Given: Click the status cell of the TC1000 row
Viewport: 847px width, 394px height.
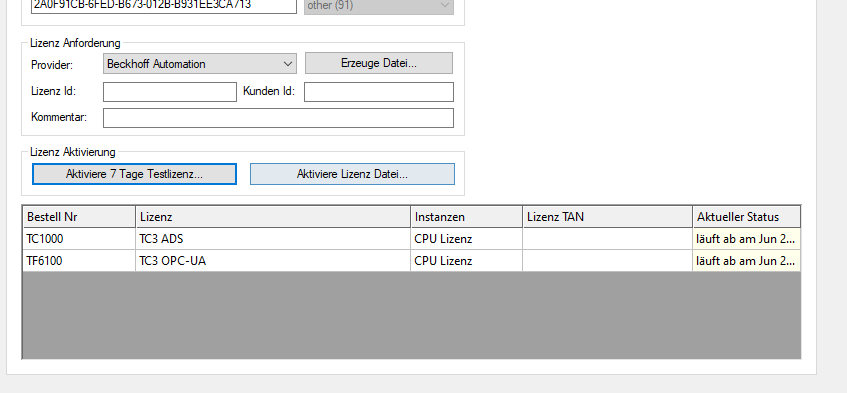Looking at the screenshot, I should click(747, 238).
